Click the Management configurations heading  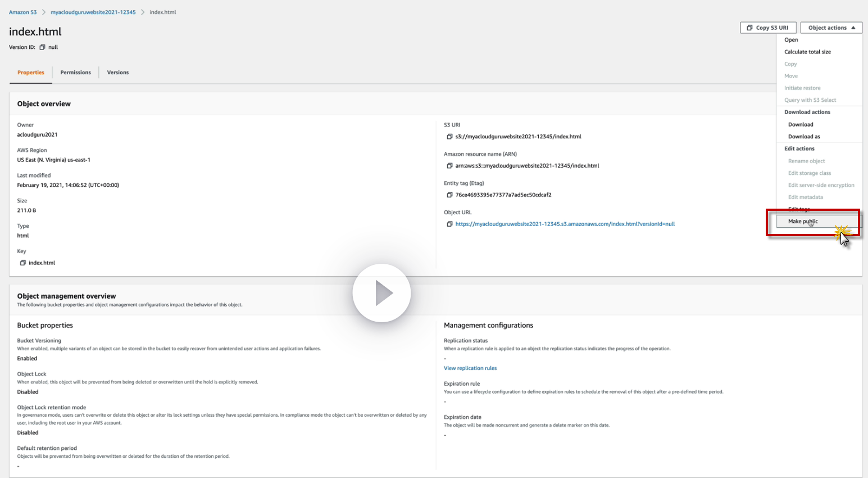pyautogui.click(x=488, y=326)
